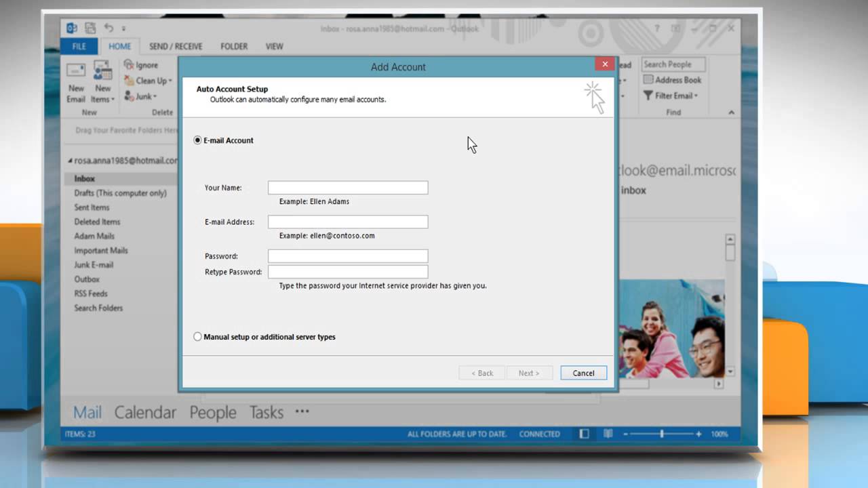
Task: Click the Retype Password input field
Action: (x=348, y=272)
